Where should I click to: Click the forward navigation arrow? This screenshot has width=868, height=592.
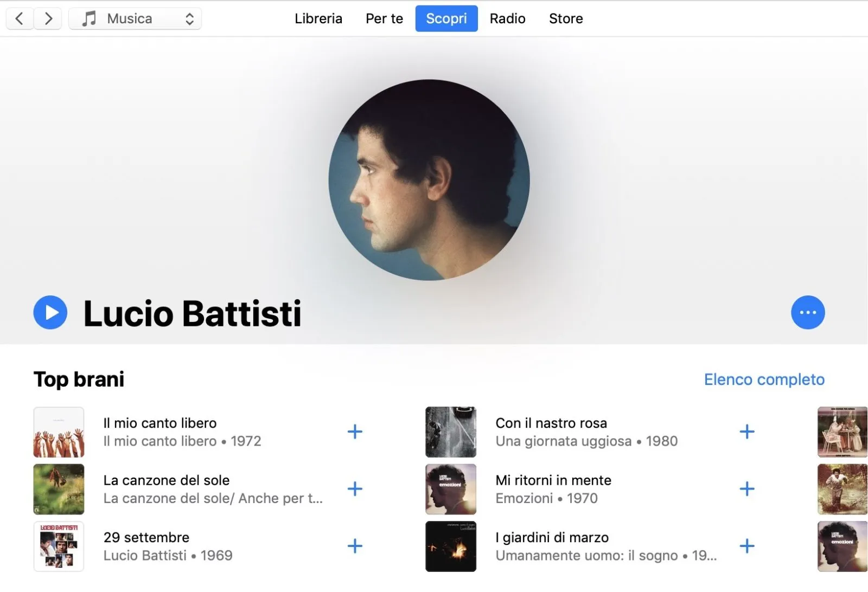coord(48,18)
